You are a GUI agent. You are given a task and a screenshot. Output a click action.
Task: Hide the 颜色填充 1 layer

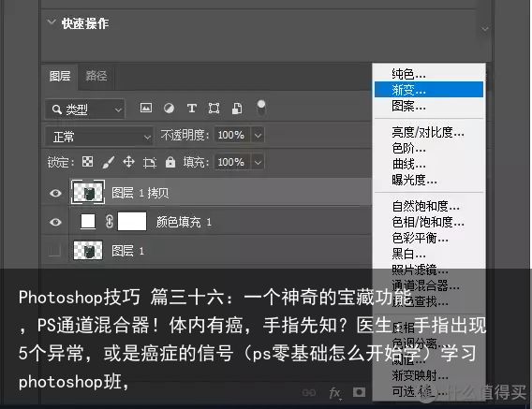click(55, 222)
